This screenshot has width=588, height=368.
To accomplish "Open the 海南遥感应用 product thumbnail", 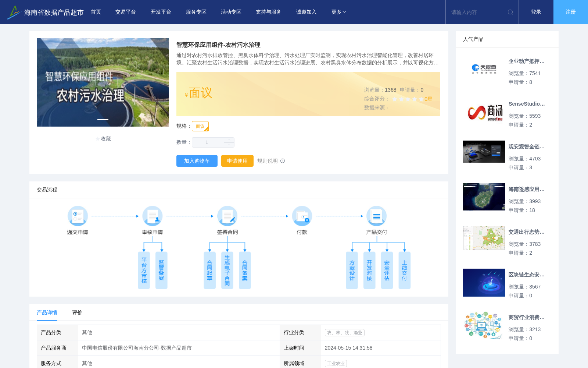I will (x=484, y=197).
